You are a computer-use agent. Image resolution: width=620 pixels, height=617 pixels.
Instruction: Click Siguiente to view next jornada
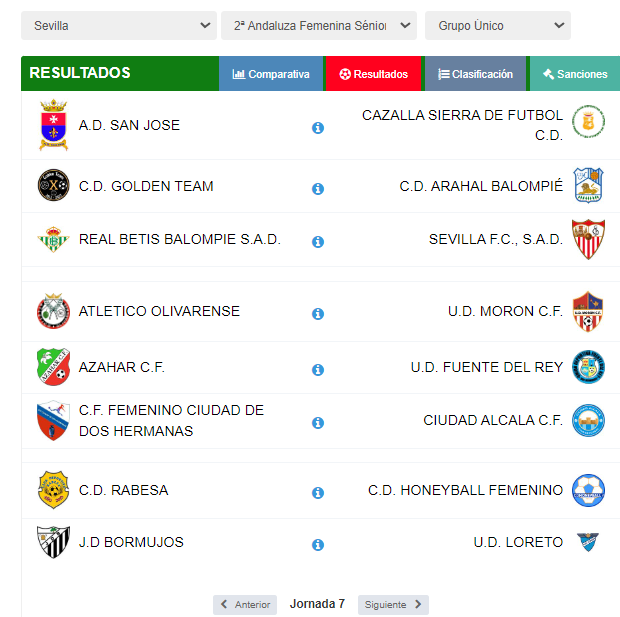[x=393, y=605]
